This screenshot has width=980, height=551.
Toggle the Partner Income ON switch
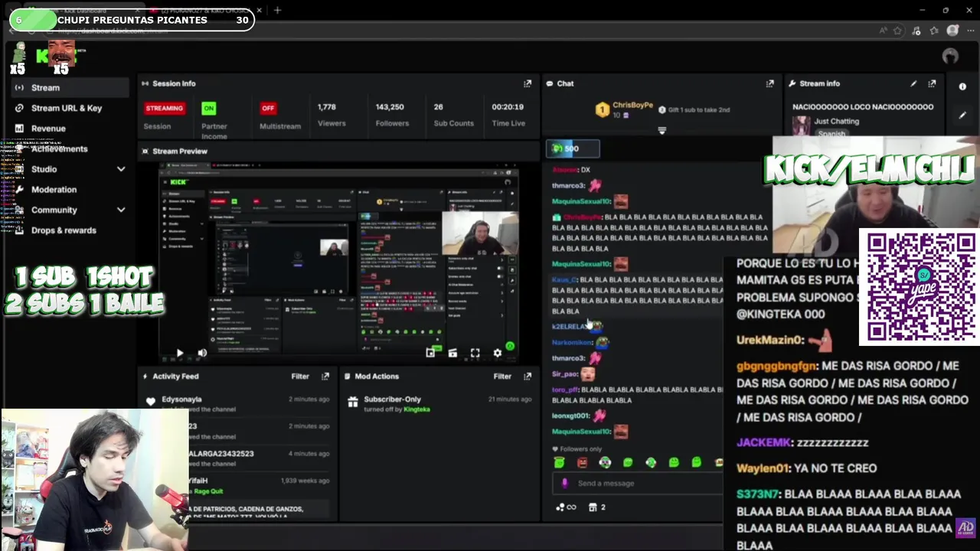coord(208,108)
